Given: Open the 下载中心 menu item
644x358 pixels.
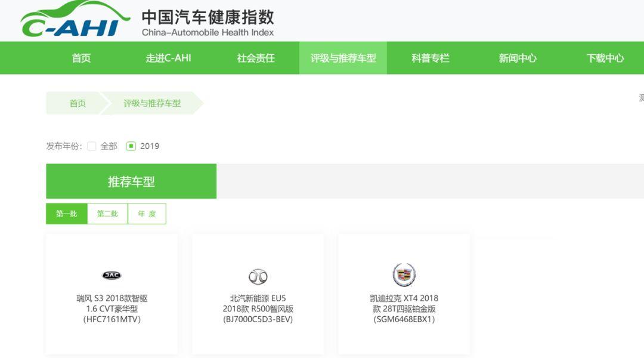Looking at the screenshot, I should (605, 58).
